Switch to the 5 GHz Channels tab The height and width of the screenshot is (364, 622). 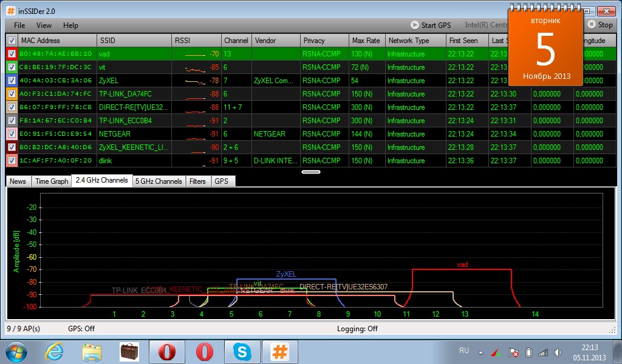coord(159,181)
